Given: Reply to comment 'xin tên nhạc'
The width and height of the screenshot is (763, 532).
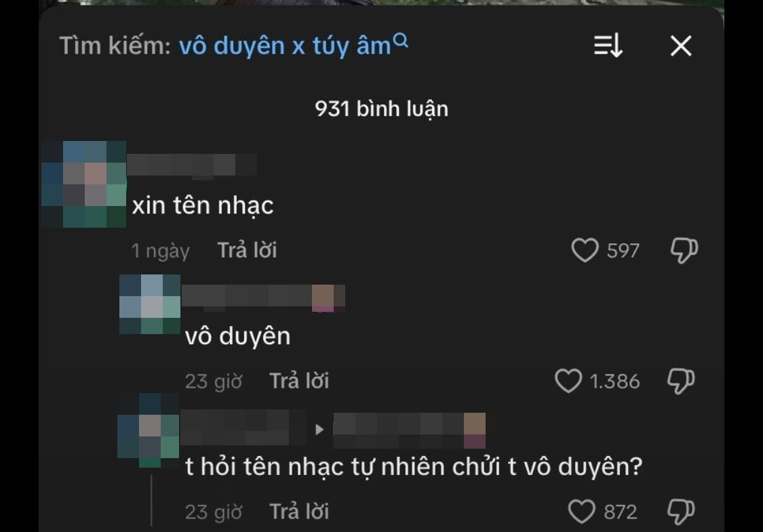Looking at the screenshot, I should (247, 251).
